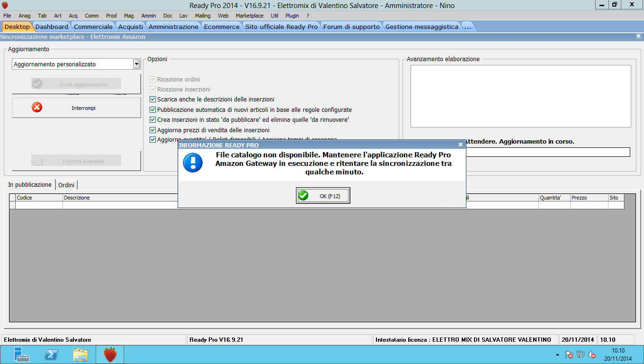644x364 pixels.
Task: Open the Web menu
Action: [x=223, y=16]
